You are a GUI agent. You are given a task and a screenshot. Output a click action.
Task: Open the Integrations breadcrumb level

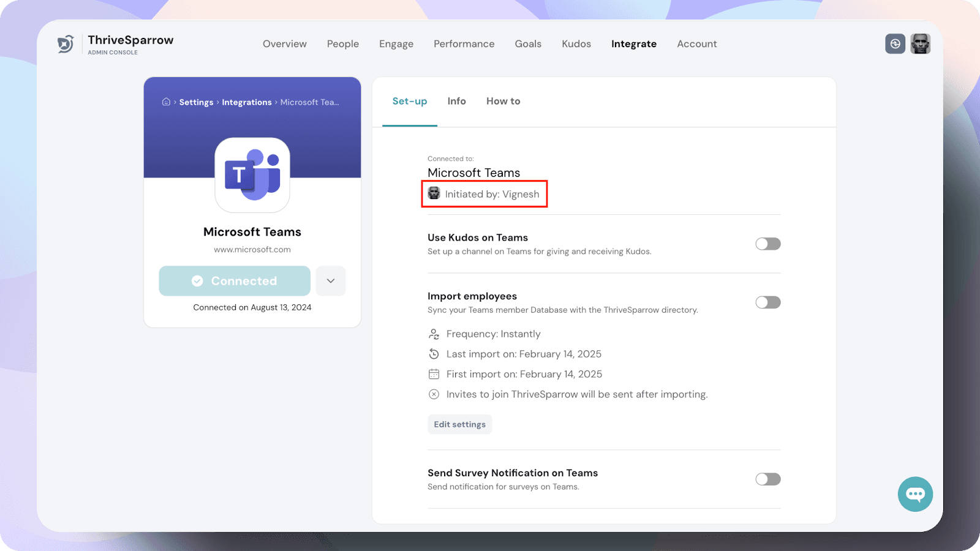tap(246, 102)
